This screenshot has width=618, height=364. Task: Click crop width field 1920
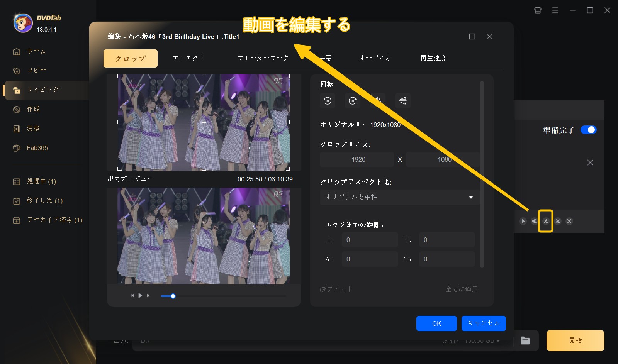tap(357, 159)
